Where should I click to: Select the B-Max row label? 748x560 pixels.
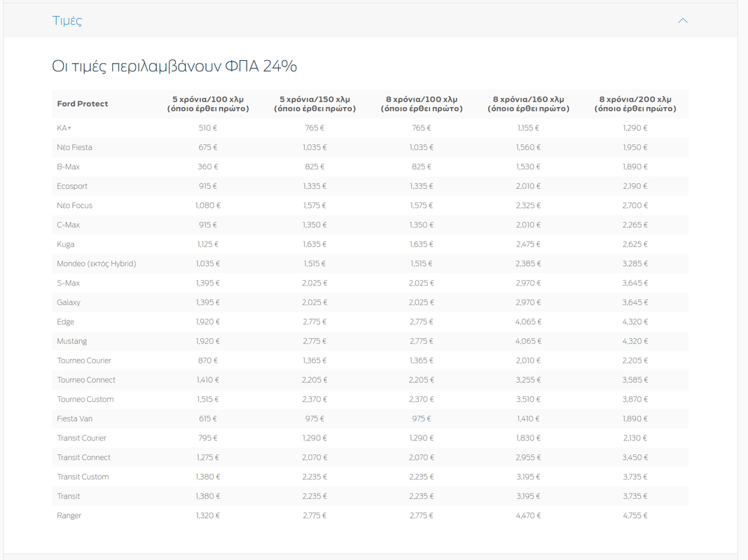point(68,167)
